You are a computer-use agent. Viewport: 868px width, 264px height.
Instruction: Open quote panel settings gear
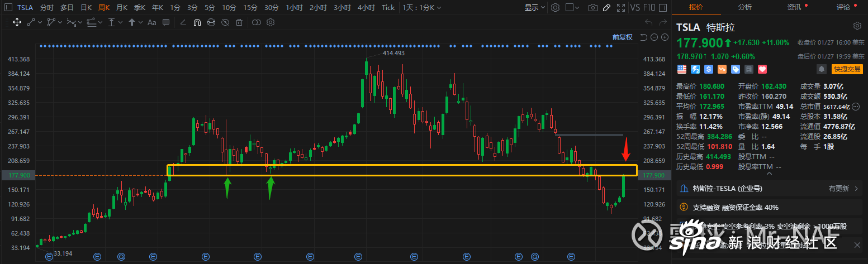[857, 26]
